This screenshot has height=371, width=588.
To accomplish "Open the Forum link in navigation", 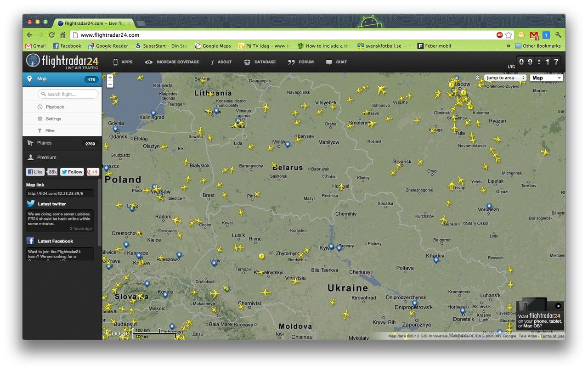I will tap(301, 62).
